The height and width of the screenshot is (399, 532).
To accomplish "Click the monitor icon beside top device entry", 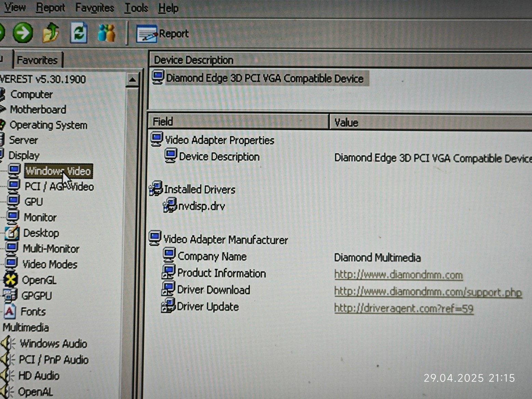I will (x=158, y=77).
